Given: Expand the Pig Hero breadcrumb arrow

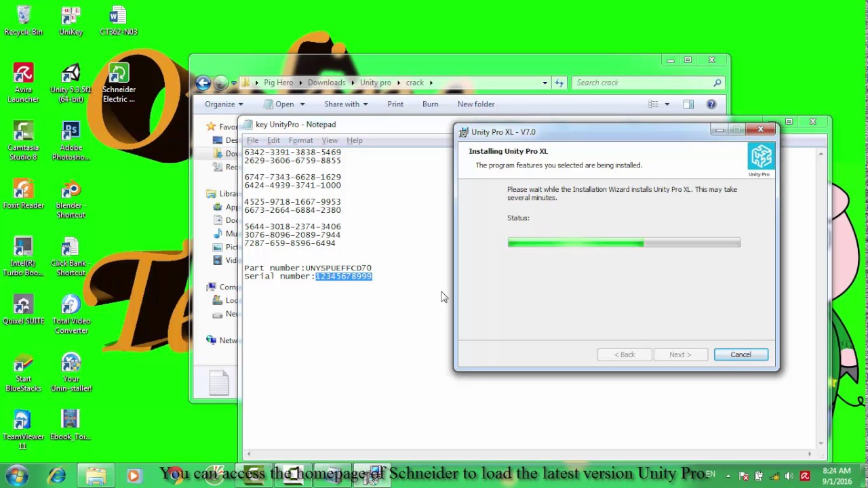Looking at the screenshot, I should click(x=302, y=83).
